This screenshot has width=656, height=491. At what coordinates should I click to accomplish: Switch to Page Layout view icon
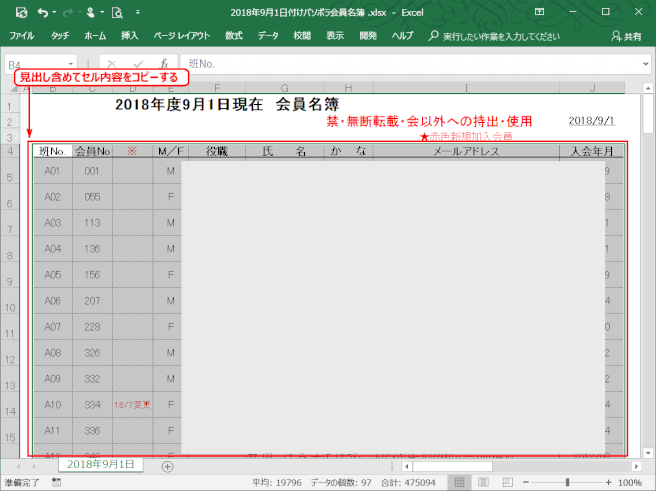coord(483,482)
